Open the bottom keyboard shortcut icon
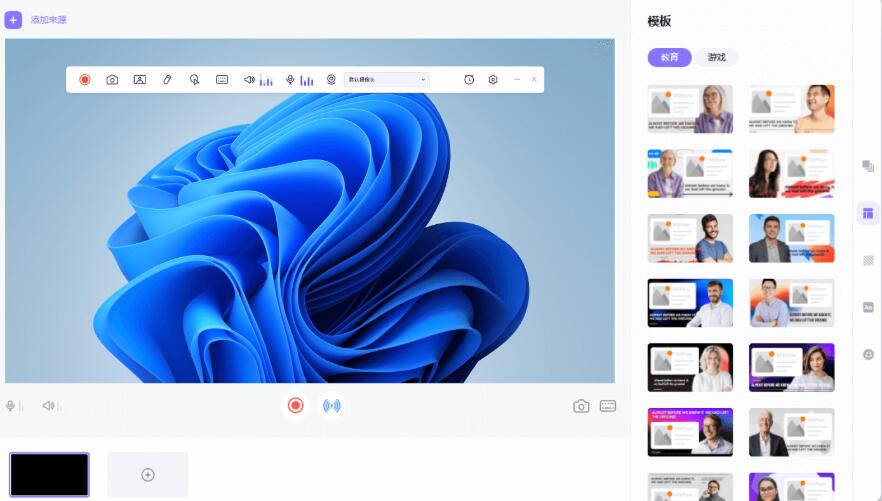The width and height of the screenshot is (882, 501). tap(608, 406)
